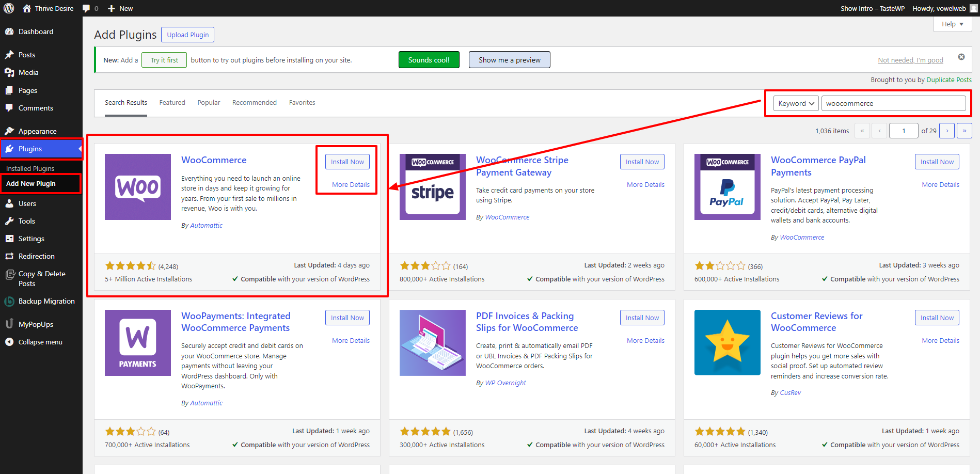Switch to Favorites tab
Viewport: 980px width, 474px height.
(302, 103)
